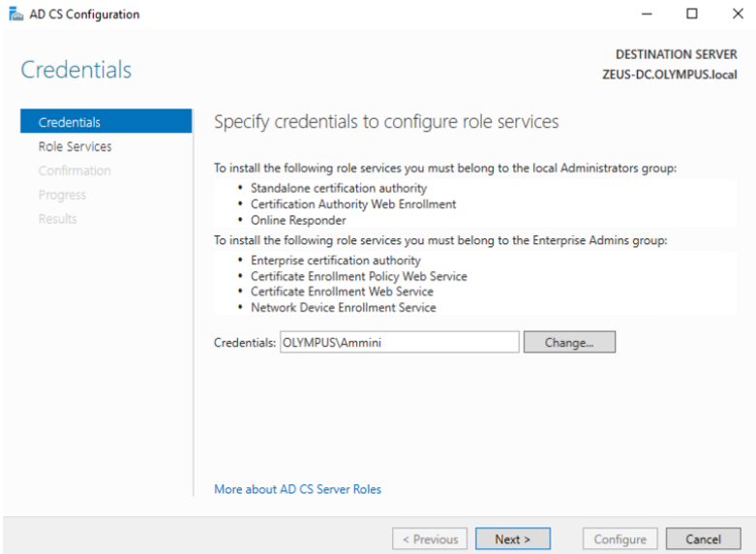Click the AD CS Configuration title bar icon

[15, 15]
